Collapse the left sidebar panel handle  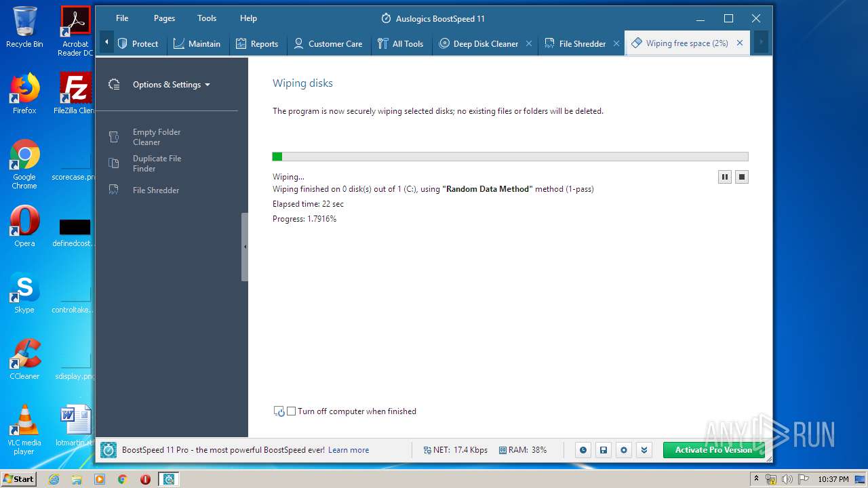[245, 247]
